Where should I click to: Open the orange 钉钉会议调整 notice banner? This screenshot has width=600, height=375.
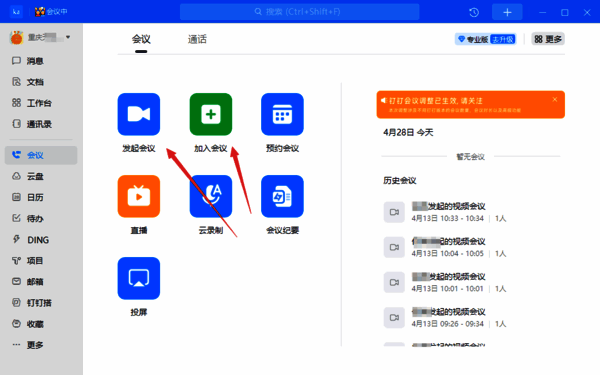click(x=470, y=104)
